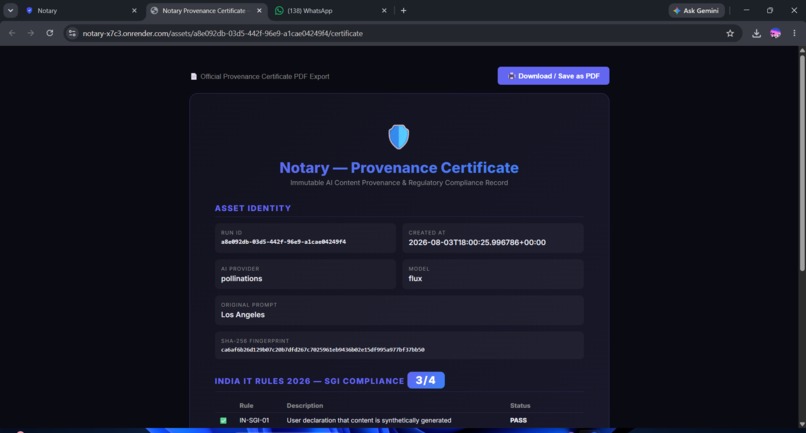Go back to the previous page
This screenshot has width=806, height=433.
pyautogui.click(x=12, y=33)
